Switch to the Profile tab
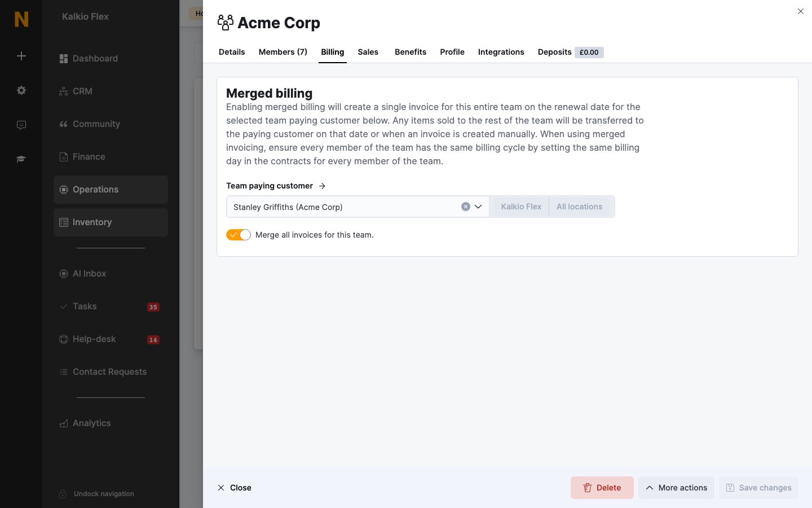This screenshot has height=508, width=812. [x=452, y=52]
